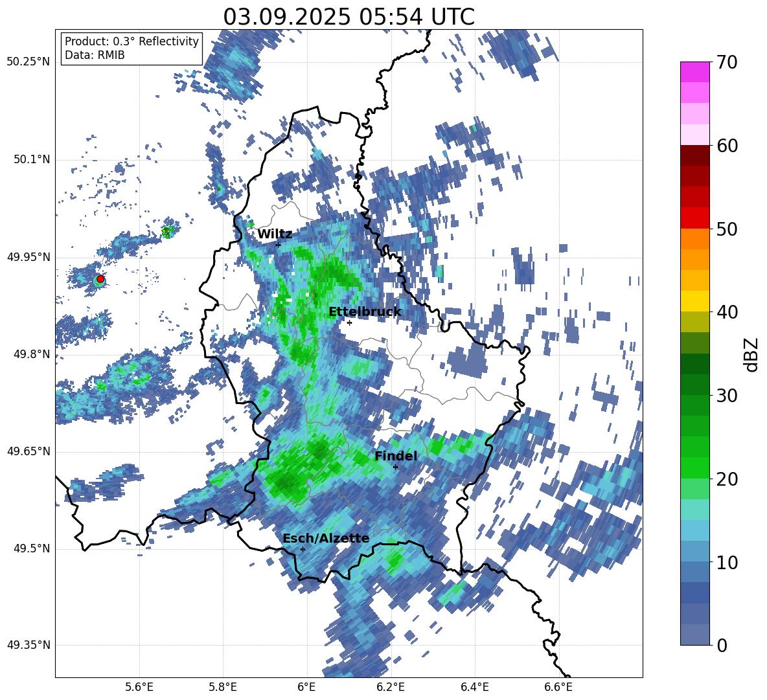Viewport: 767px width, 700px height.
Task: Click the Esch/Alzette city label
Action: coord(326,538)
